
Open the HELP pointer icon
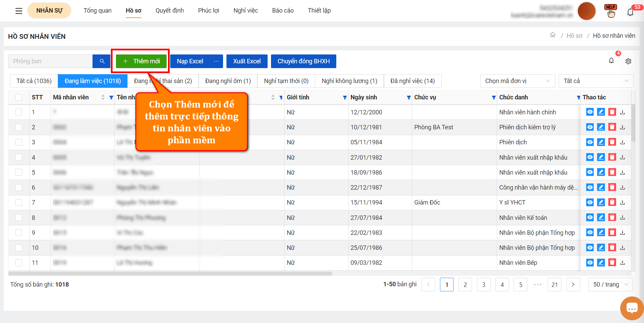(x=611, y=11)
